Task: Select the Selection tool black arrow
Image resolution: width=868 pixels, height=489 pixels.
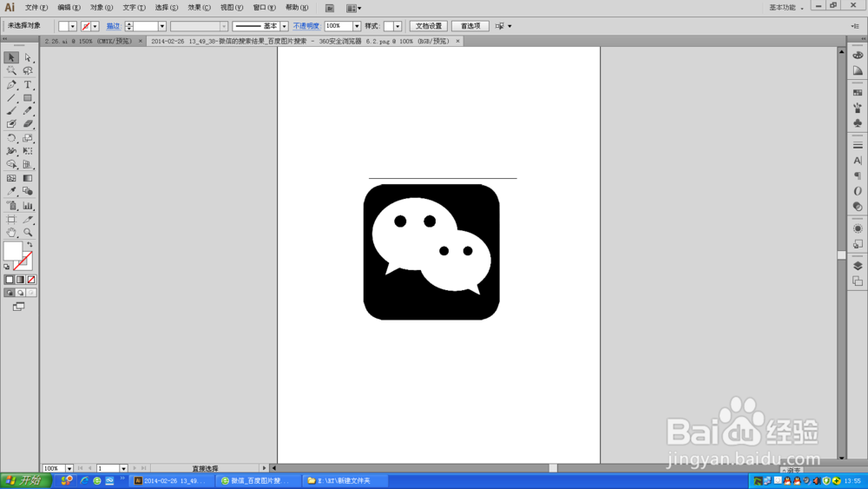Action: coord(11,57)
